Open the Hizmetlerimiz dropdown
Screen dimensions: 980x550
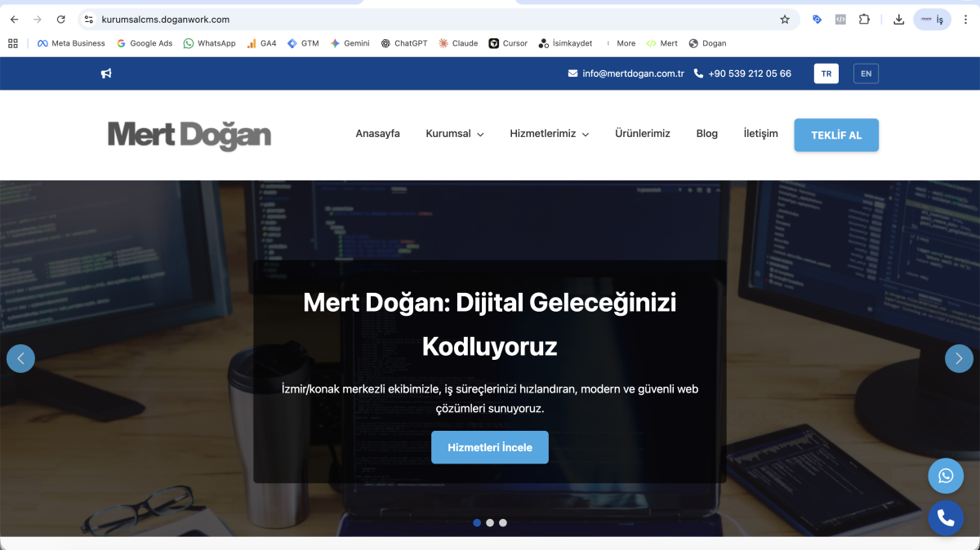(549, 134)
